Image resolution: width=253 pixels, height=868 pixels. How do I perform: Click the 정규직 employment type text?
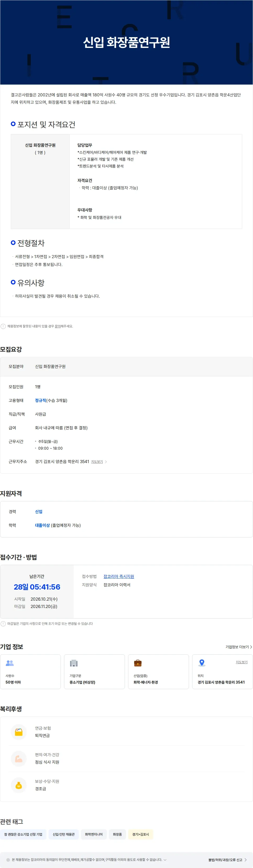[40, 400]
